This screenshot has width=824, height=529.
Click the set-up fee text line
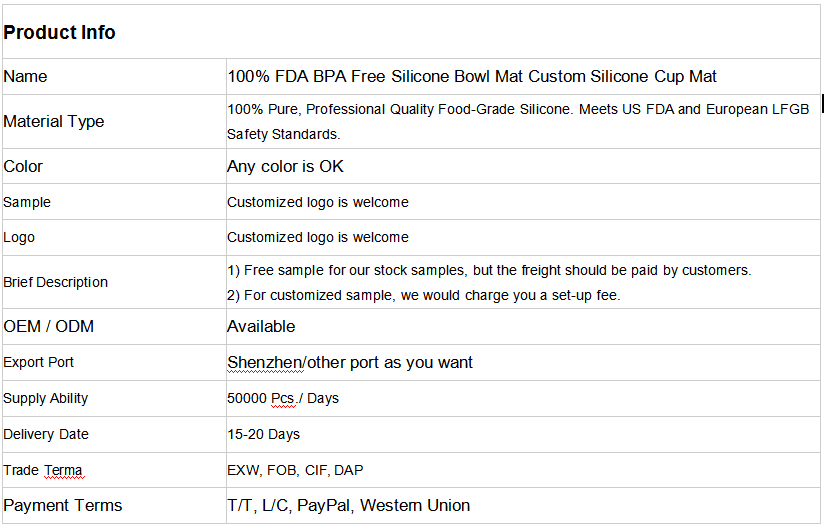pos(424,295)
